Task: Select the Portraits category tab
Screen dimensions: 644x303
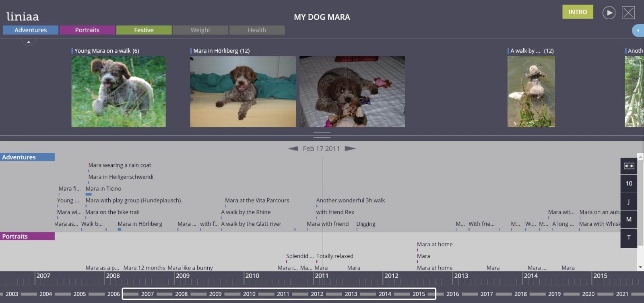Action: tap(87, 30)
